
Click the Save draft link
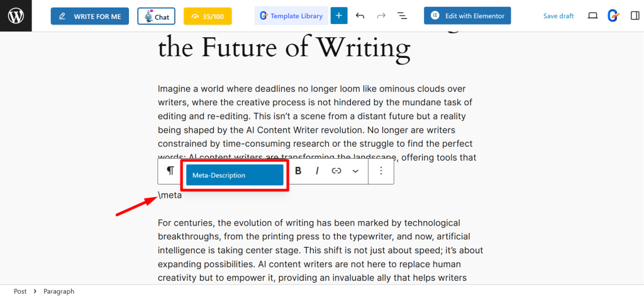coord(558,16)
